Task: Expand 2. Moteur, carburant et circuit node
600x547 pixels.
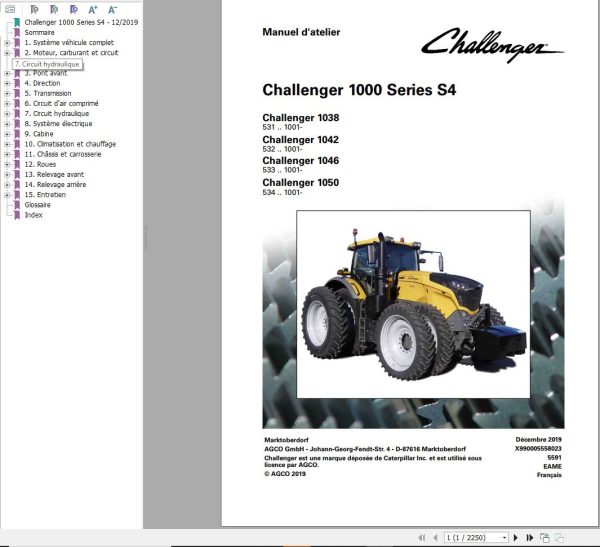Action: pyautogui.click(x=7, y=53)
